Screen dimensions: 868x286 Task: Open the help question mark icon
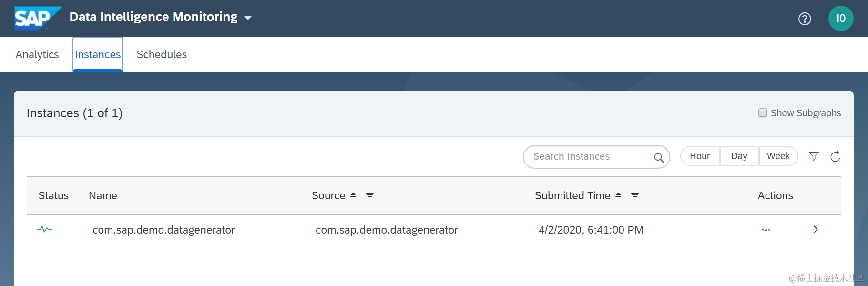[805, 19]
